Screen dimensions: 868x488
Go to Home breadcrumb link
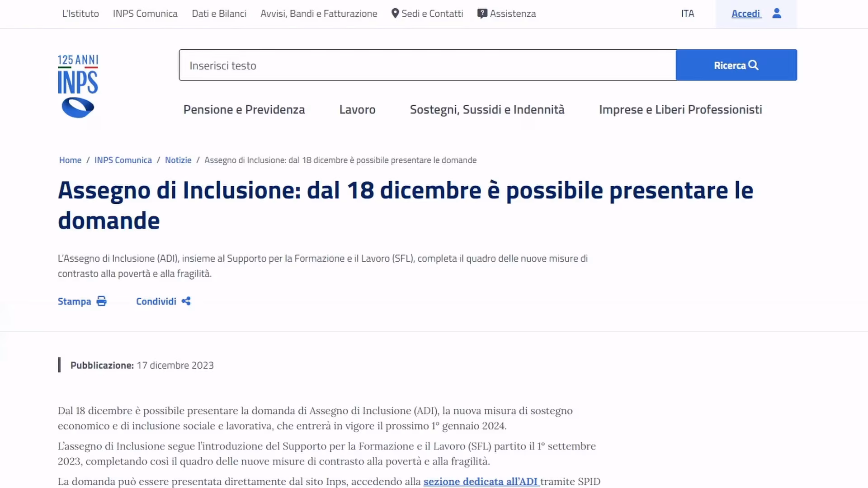click(x=70, y=160)
